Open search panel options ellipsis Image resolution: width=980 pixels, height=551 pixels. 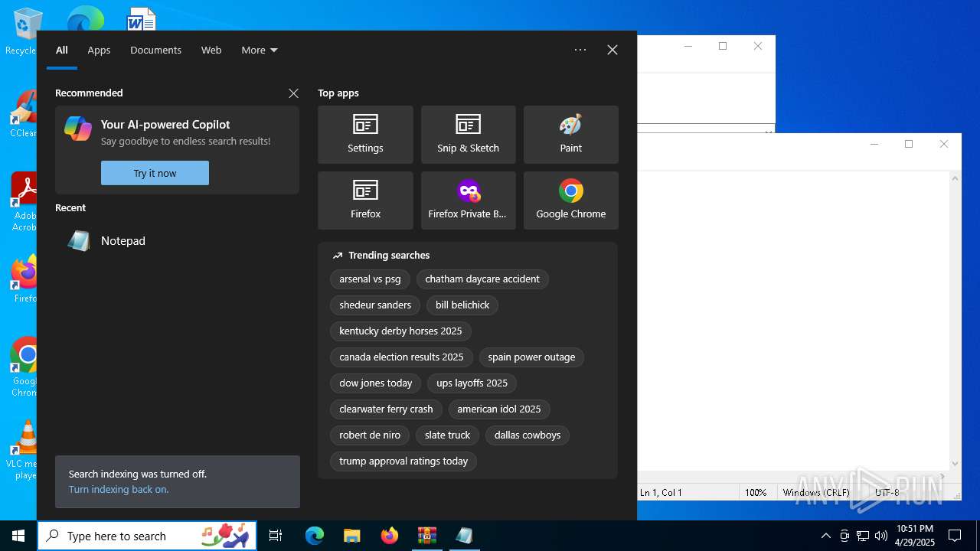click(x=580, y=50)
